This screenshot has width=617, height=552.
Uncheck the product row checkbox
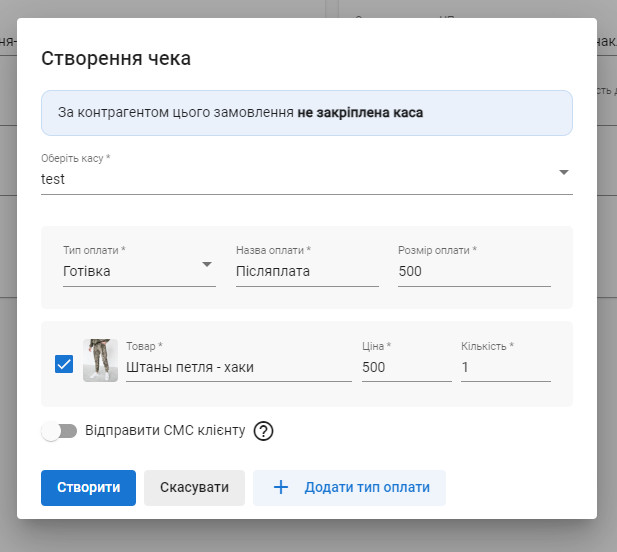click(64, 364)
